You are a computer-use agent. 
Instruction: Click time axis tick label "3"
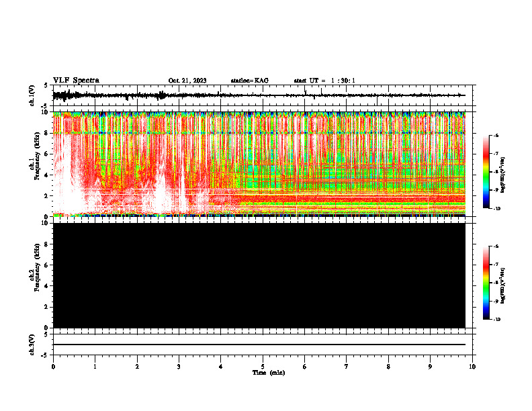click(179, 367)
